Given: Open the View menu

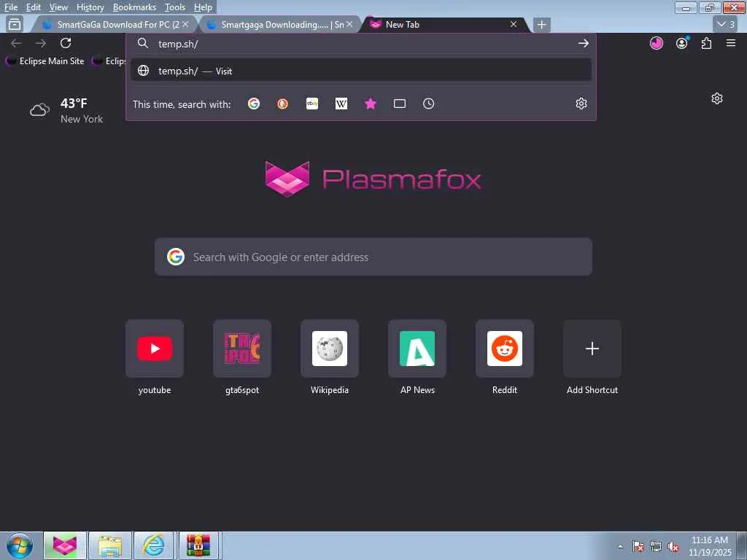Looking at the screenshot, I should 58,7.
